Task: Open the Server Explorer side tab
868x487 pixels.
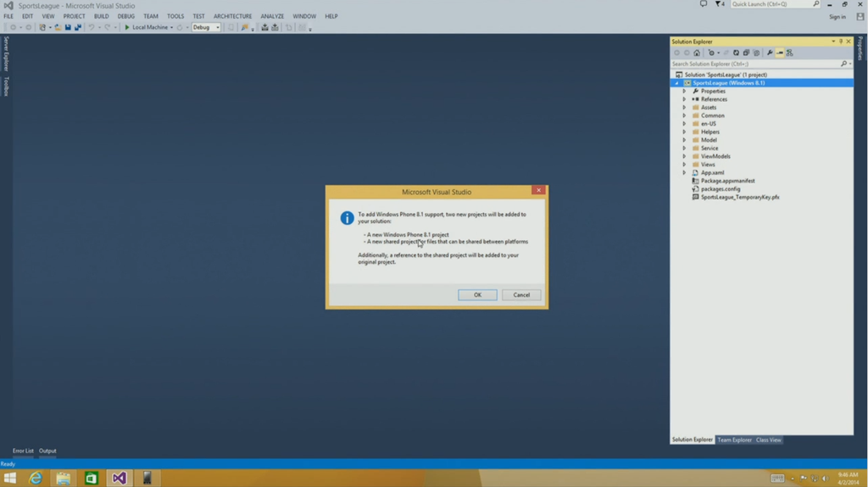Action: pyautogui.click(x=6, y=53)
